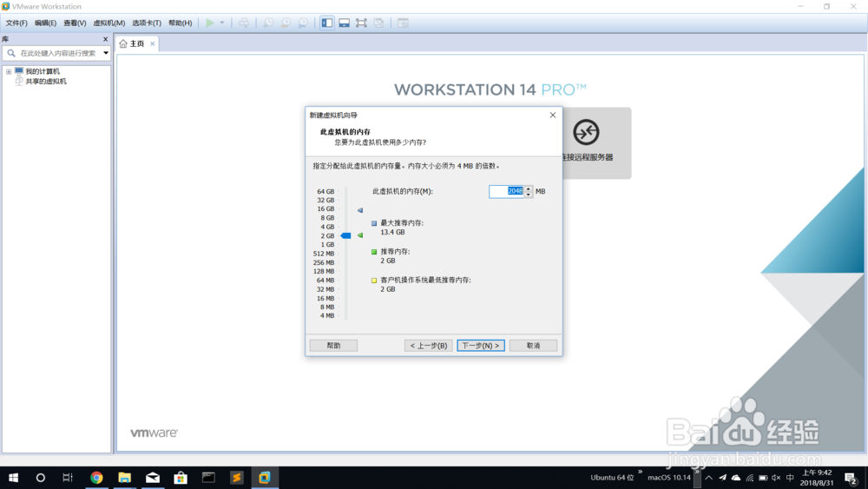Close the 新建虚拟机向导 dialog

552,116
